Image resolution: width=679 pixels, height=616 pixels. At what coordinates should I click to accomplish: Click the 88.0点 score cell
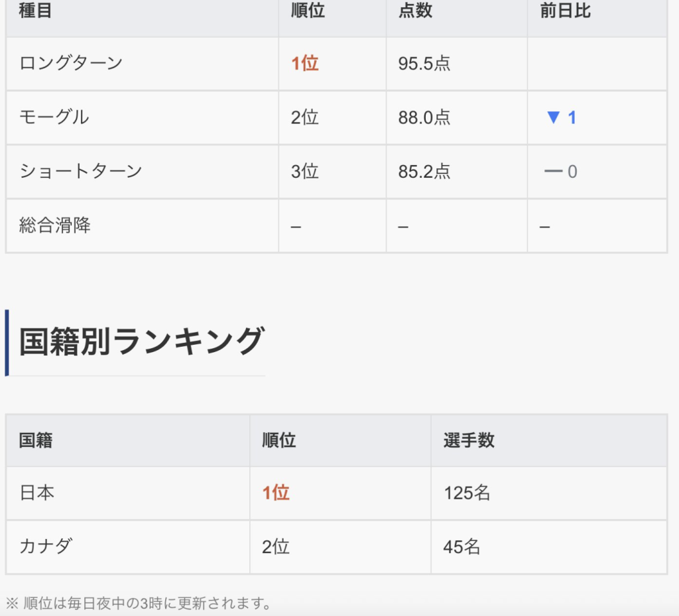click(424, 118)
